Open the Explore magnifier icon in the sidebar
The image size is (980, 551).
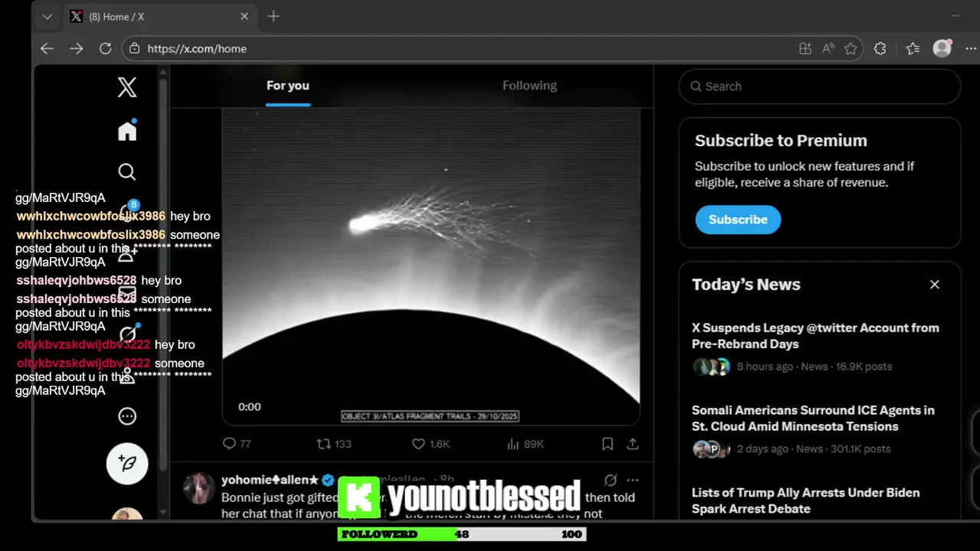pos(127,172)
